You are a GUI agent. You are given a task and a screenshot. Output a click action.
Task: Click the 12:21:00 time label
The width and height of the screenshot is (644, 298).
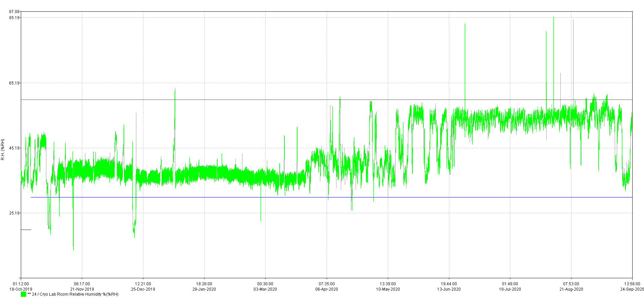pos(143,284)
